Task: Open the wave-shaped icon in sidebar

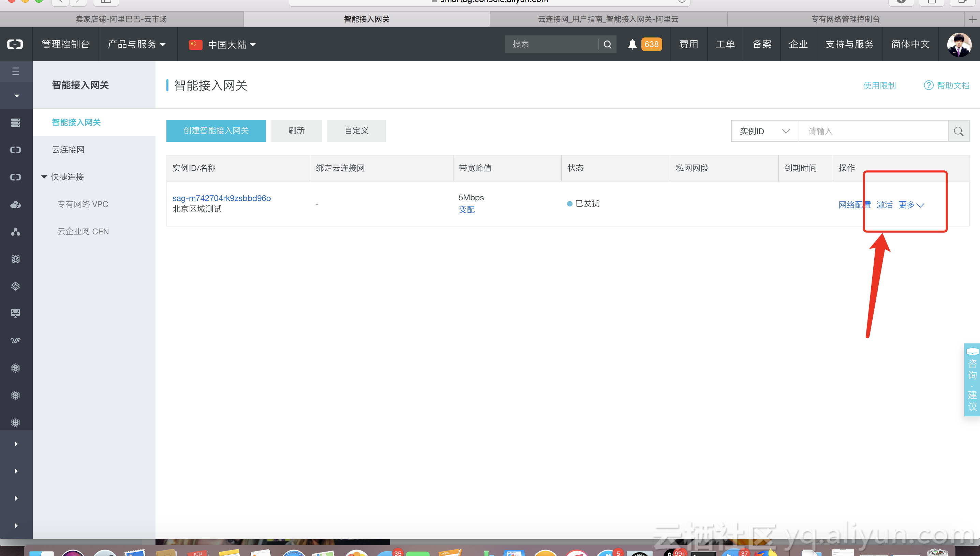Action: pyautogui.click(x=16, y=340)
